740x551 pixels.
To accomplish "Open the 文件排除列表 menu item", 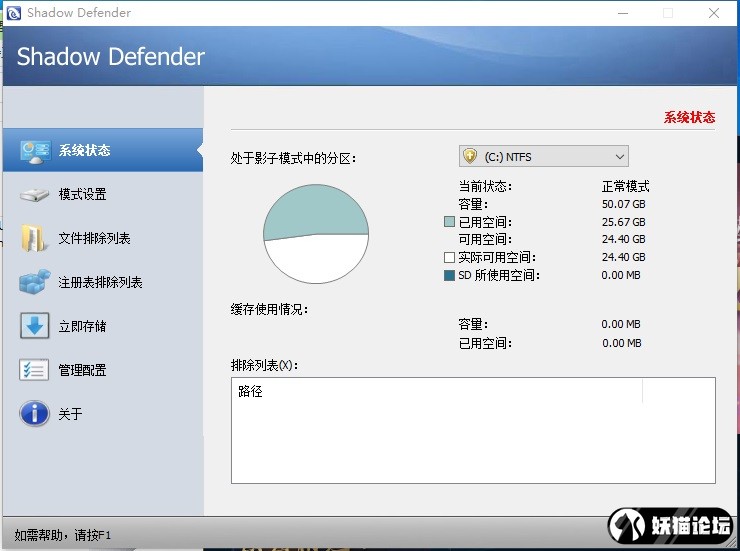I will point(103,238).
